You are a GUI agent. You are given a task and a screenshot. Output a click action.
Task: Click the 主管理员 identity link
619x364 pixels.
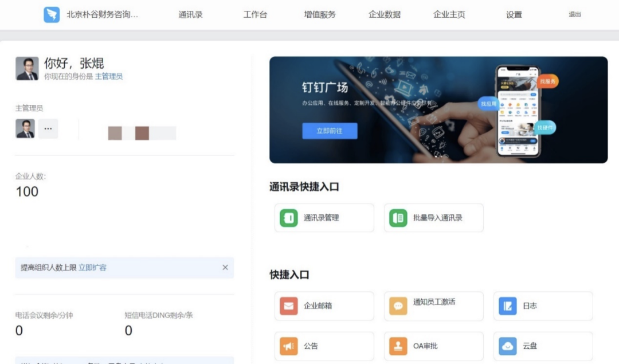[x=109, y=77]
